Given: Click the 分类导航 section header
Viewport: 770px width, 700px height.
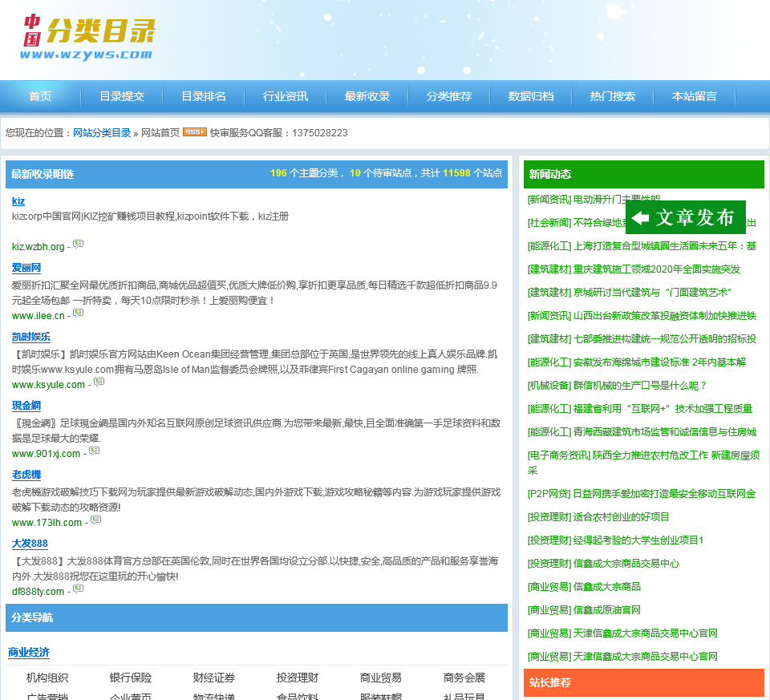Looking at the screenshot, I should point(257,617).
